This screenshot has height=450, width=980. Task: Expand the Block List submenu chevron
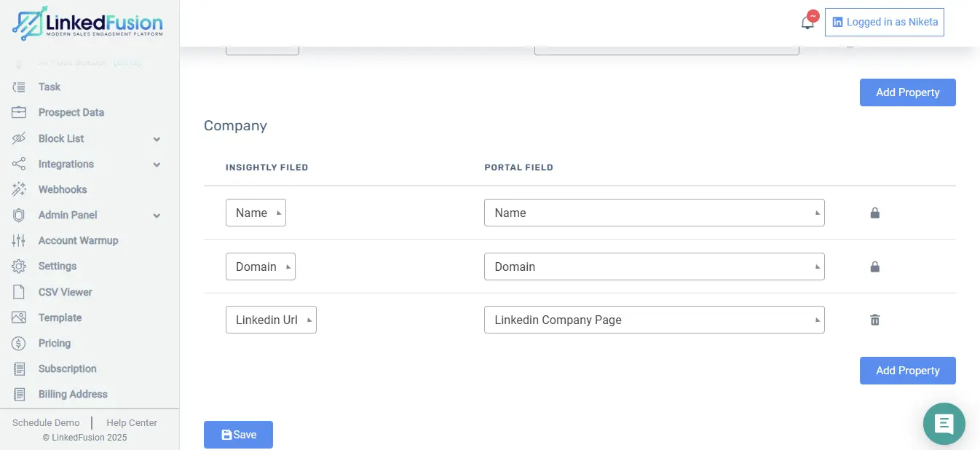[157, 139]
